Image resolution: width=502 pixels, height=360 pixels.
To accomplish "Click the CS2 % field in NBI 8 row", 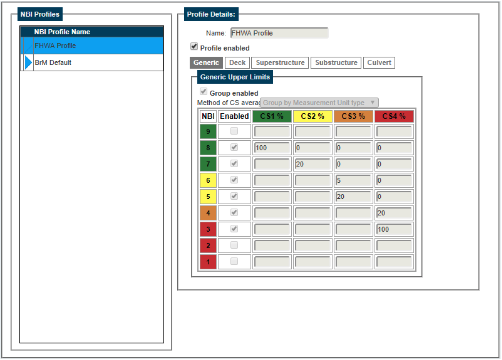I will (x=313, y=148).
